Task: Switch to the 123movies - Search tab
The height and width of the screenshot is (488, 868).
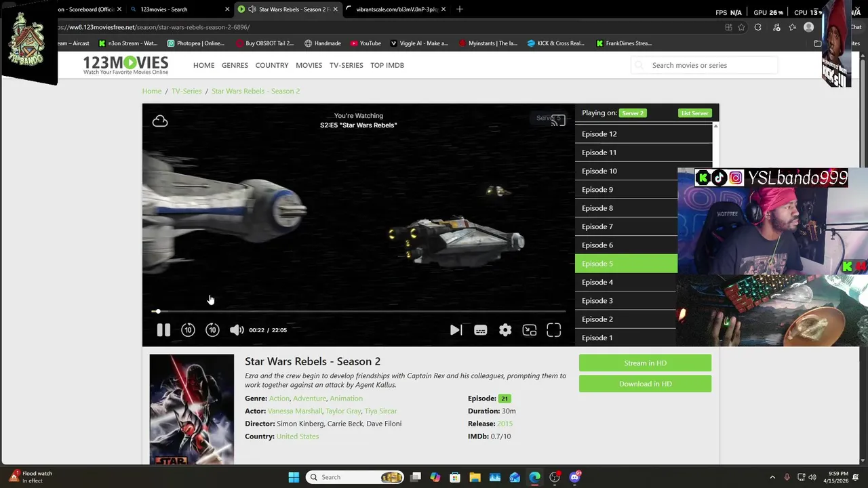Action: (x=179, y=9)
